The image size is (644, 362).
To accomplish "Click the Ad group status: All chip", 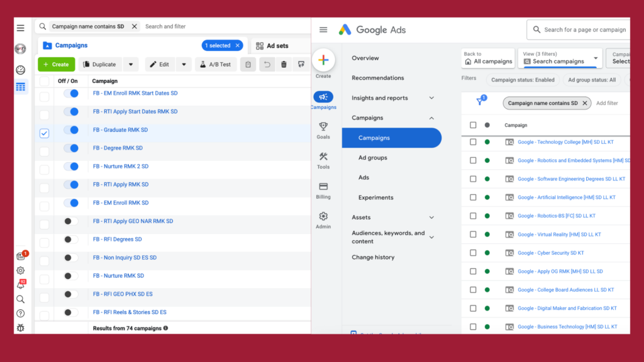I will pyautogui.click(x=592, y=80).
